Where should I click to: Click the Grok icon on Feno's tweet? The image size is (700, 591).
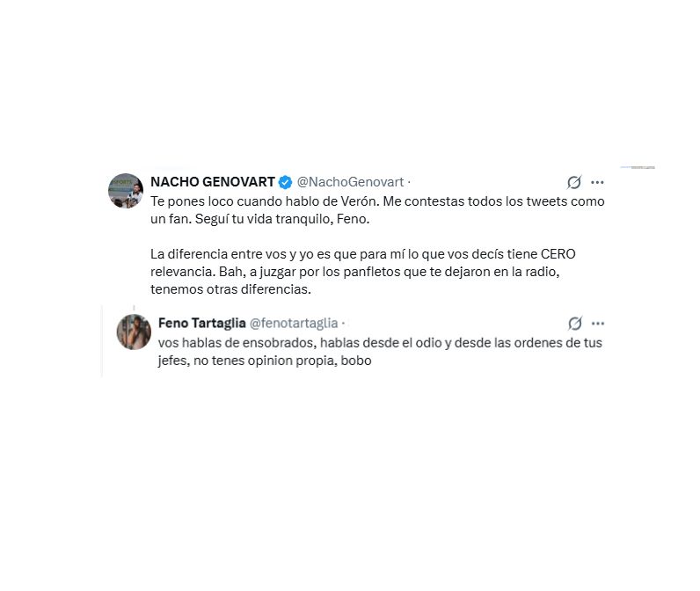575,323
